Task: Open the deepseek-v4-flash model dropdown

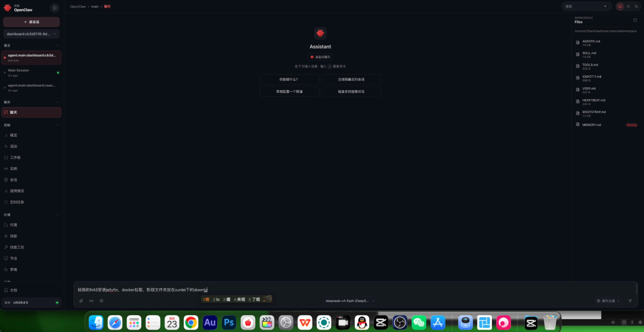Action: click(350, 301)
